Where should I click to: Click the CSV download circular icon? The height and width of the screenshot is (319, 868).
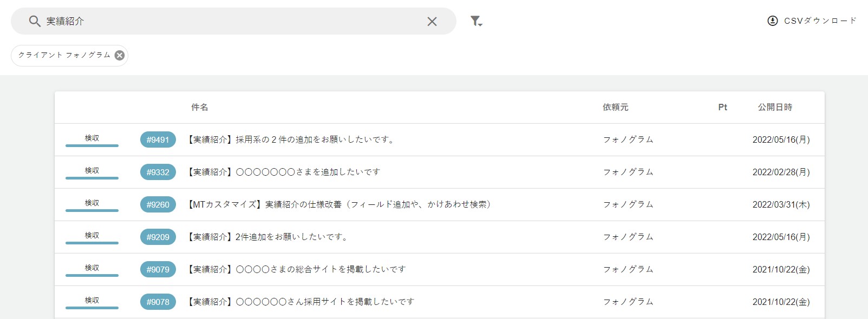[772, 21]
